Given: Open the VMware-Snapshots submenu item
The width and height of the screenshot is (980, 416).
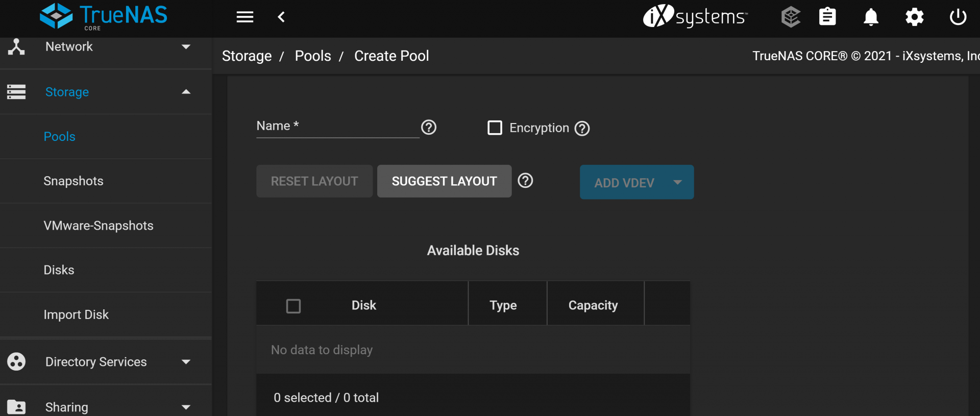Looking at the screenshot, I should click(106, 226).
